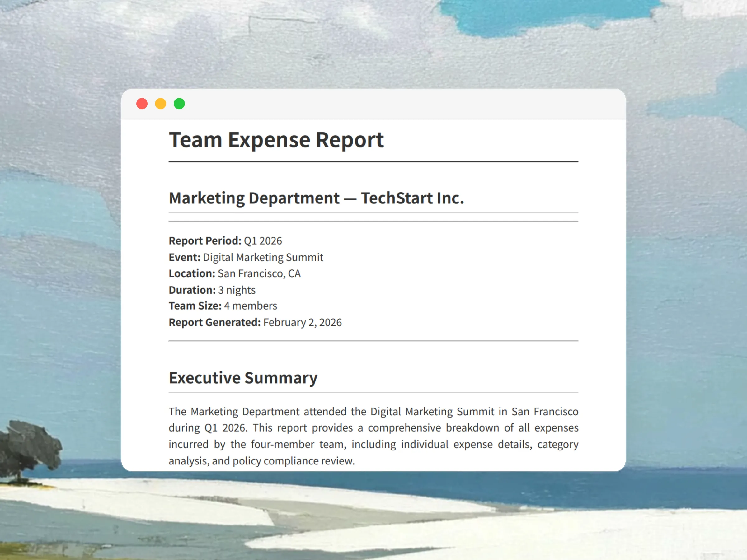The image size is (747, 560).
Task: Click the Report Generated label
Action: pyautogui.click(x=214, y=322)
